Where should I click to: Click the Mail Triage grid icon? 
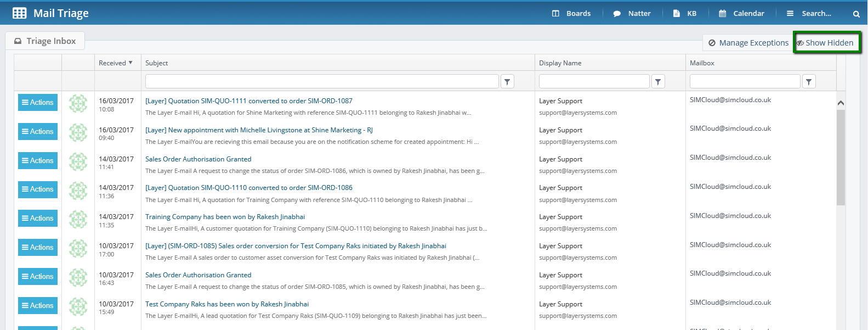click(19, 13)
